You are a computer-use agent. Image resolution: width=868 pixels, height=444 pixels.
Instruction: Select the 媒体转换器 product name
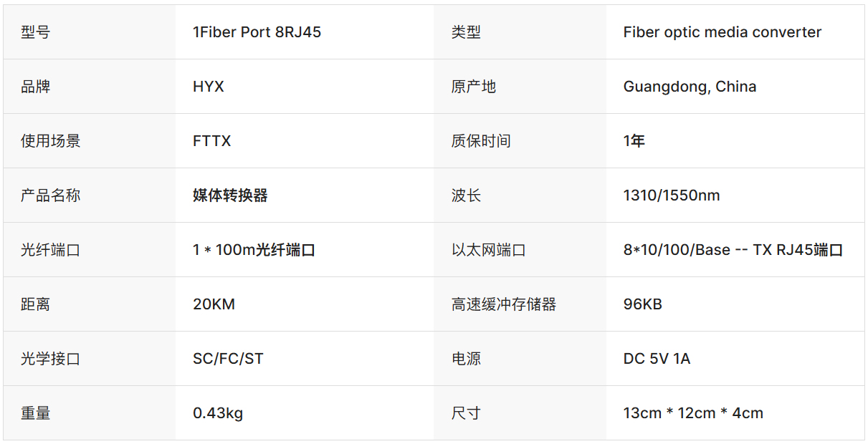(x=230, y=196)
